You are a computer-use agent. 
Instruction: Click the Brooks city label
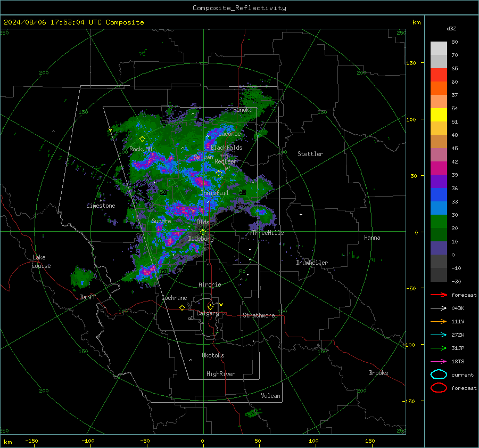tap(378, 373)
